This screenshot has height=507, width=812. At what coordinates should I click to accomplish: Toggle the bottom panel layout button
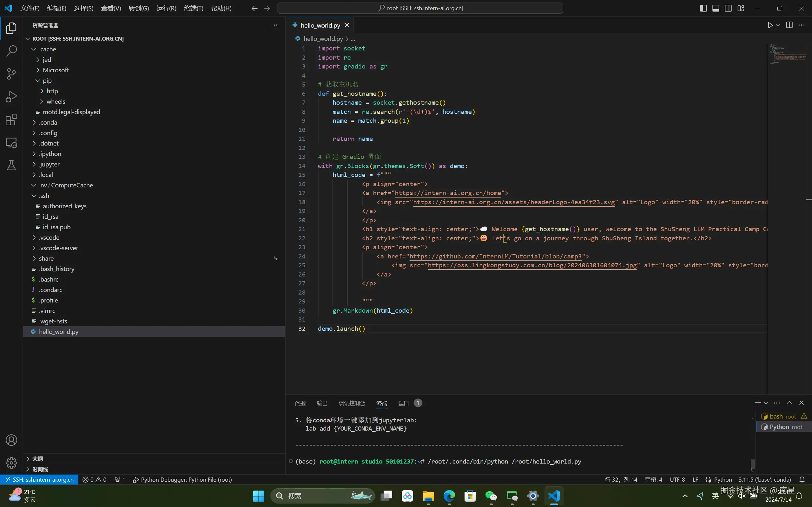pos(716,8)
